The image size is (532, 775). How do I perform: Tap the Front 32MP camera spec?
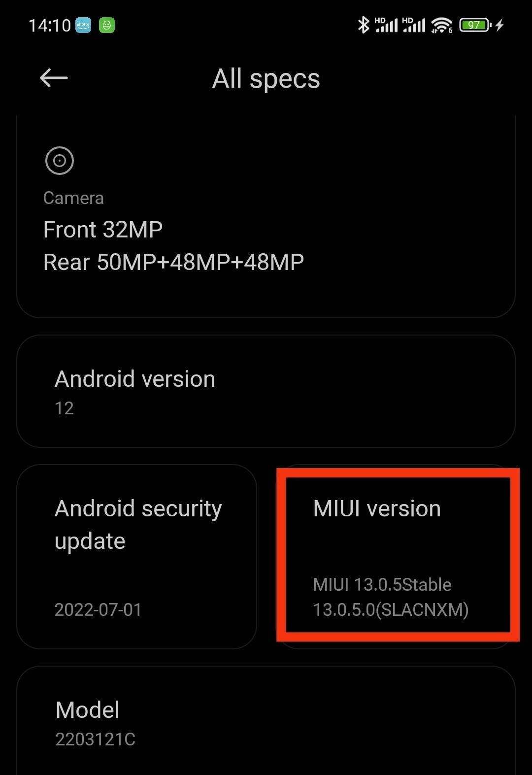tap(103, 230)
